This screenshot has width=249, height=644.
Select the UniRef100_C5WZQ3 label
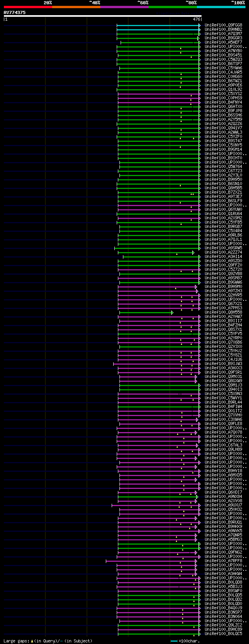coord(223,59)
